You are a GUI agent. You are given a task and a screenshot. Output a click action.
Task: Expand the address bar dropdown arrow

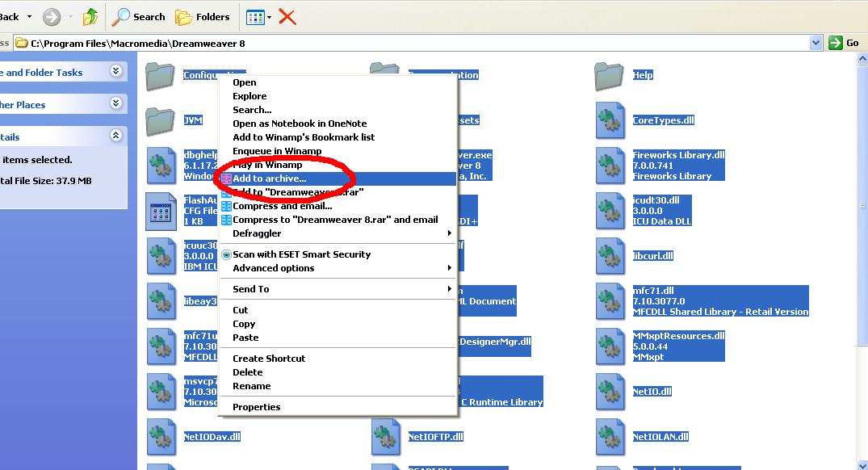coord(816,43)
